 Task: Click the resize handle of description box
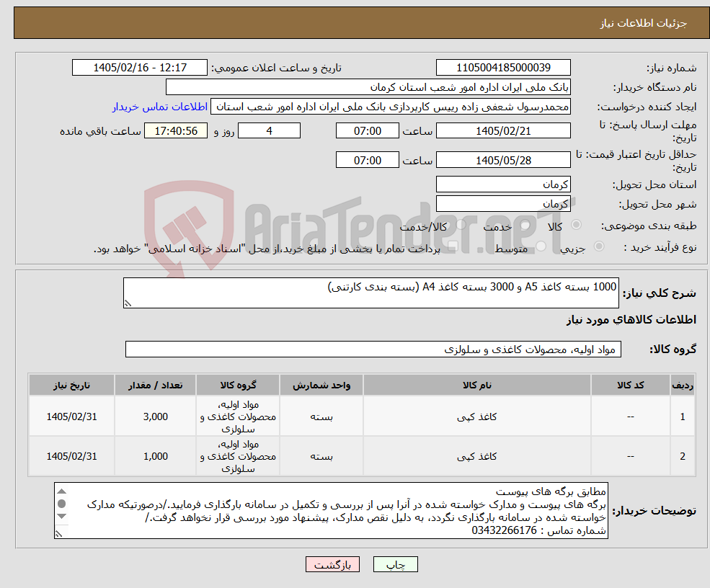click(128, 304)
